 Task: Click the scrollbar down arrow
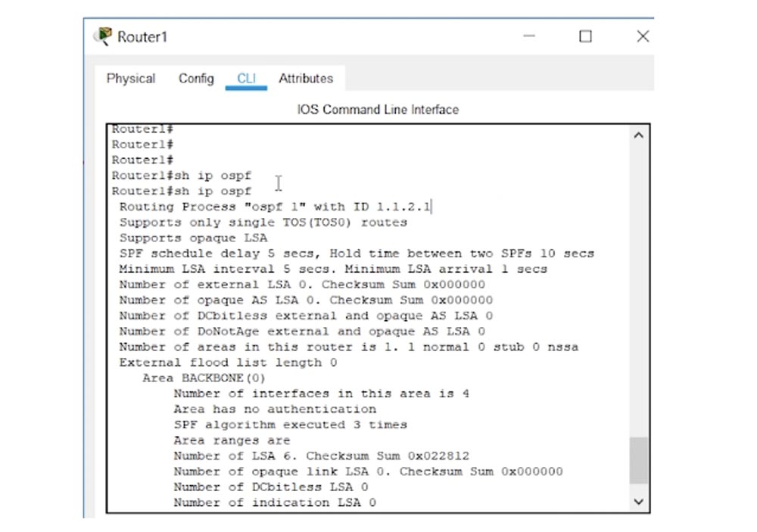point(638,501)
